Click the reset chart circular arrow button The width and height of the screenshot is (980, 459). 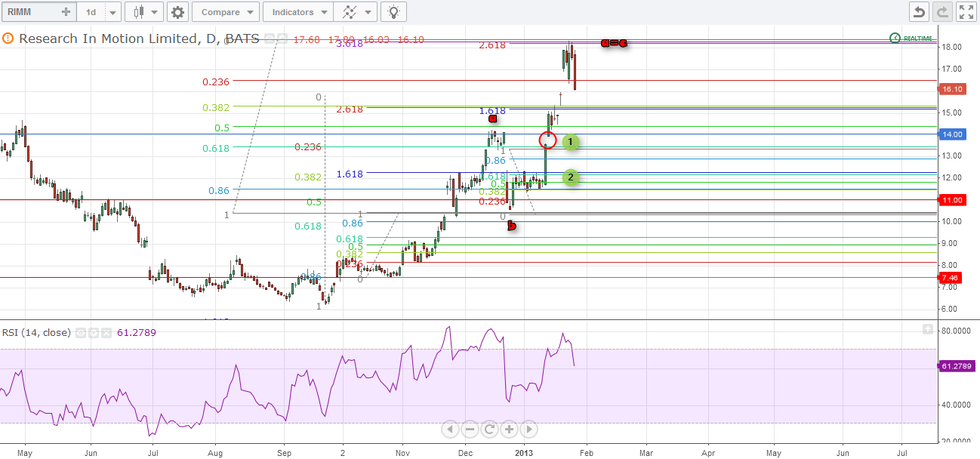(489, 429)
